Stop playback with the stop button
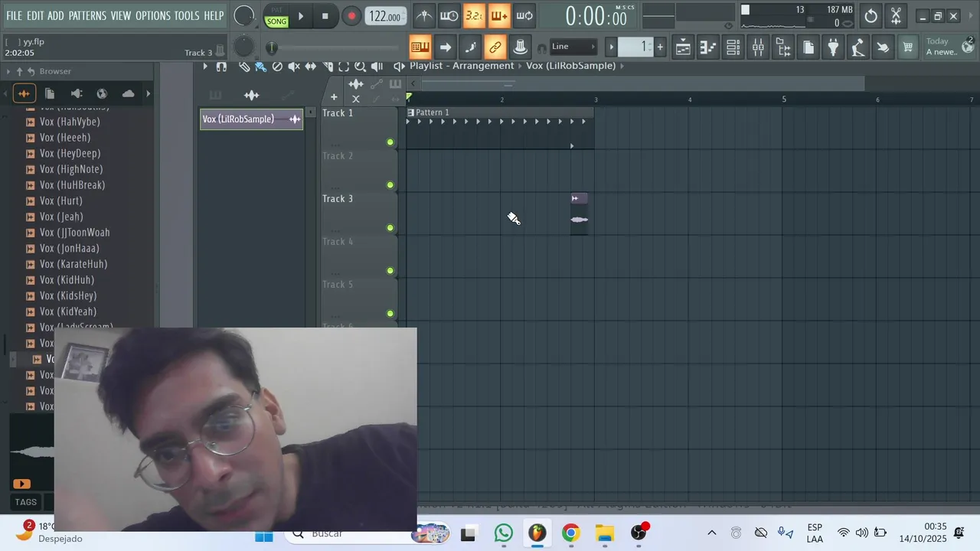The width and height of the screenshot is (980, 551). pos(325,16)
